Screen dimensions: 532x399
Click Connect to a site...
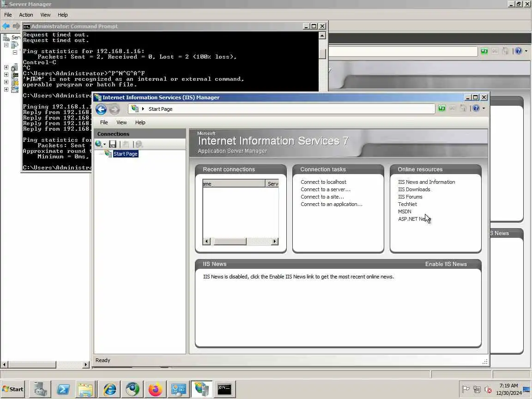322,197
